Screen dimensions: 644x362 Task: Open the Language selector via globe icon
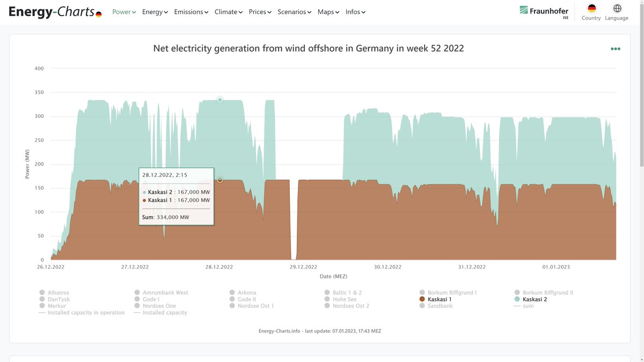point(616,9)
